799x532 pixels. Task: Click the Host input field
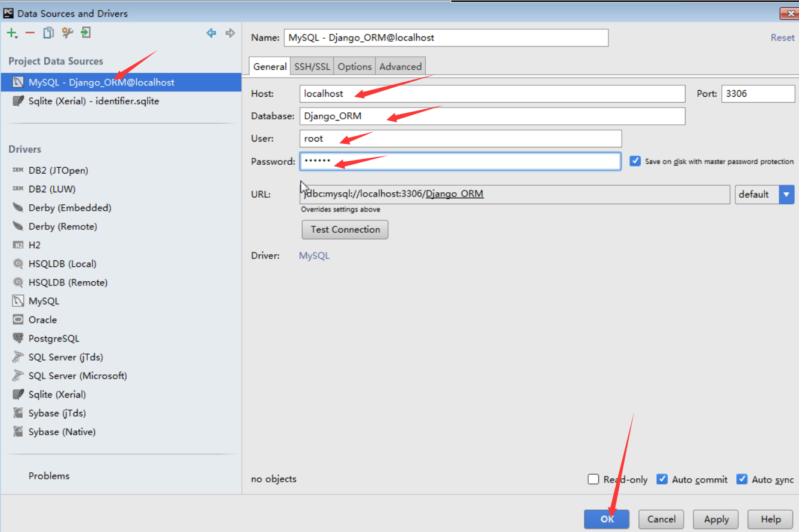(493, 94)
